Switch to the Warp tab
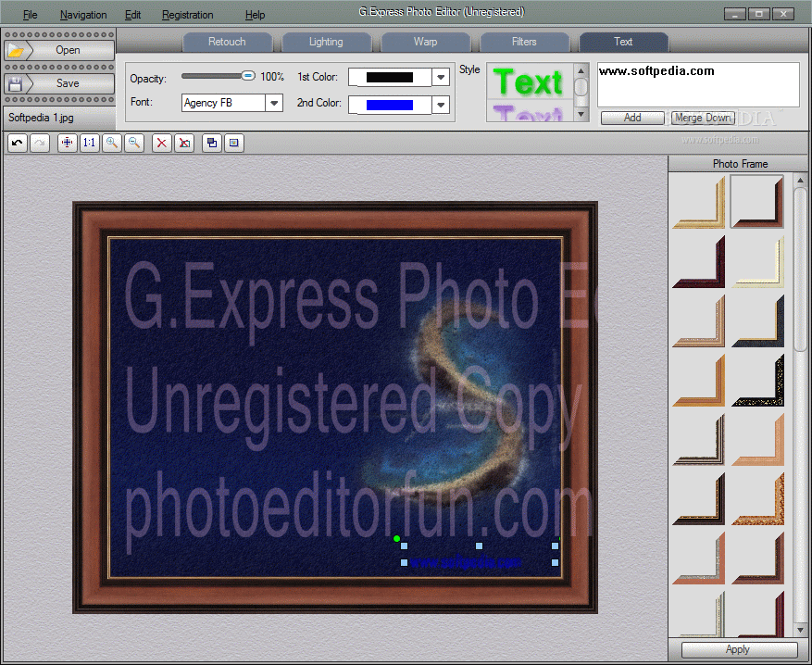The image size is (812, 665). (425, 42)
